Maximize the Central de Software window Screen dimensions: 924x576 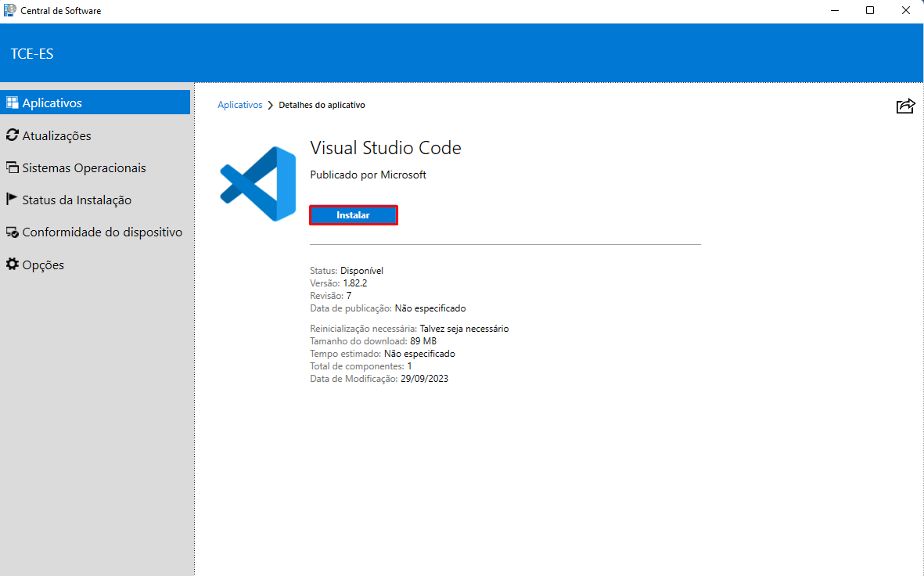click(x=870, y=11)
